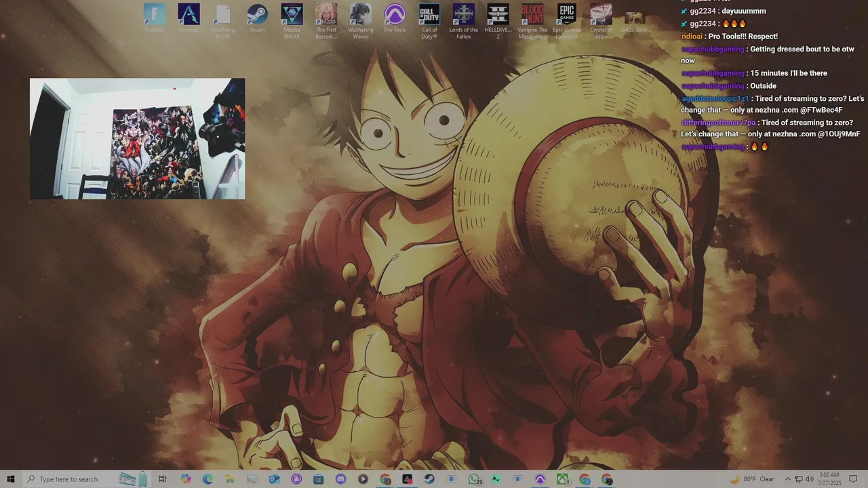Launch HELLDIVERS 2 desktop shortcut
This screenshot has height=488, width=868.
(498, 22)
